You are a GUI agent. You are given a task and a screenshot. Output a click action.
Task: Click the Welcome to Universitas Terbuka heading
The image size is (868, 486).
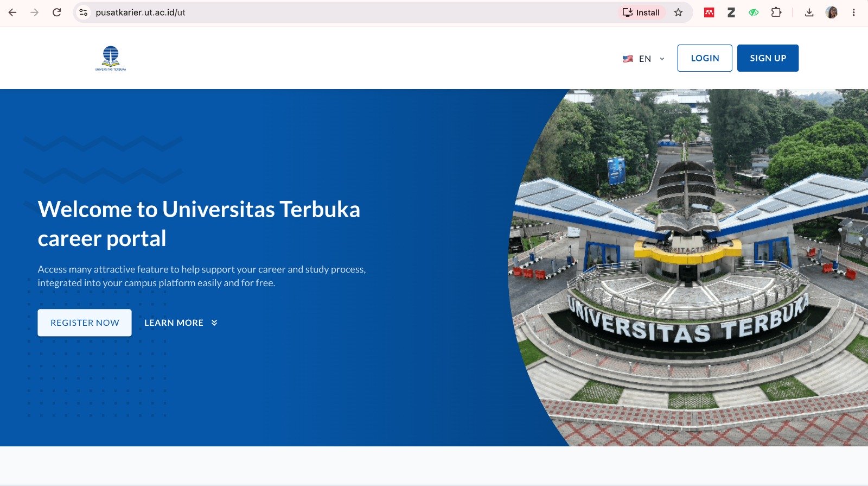pos(199,224)
